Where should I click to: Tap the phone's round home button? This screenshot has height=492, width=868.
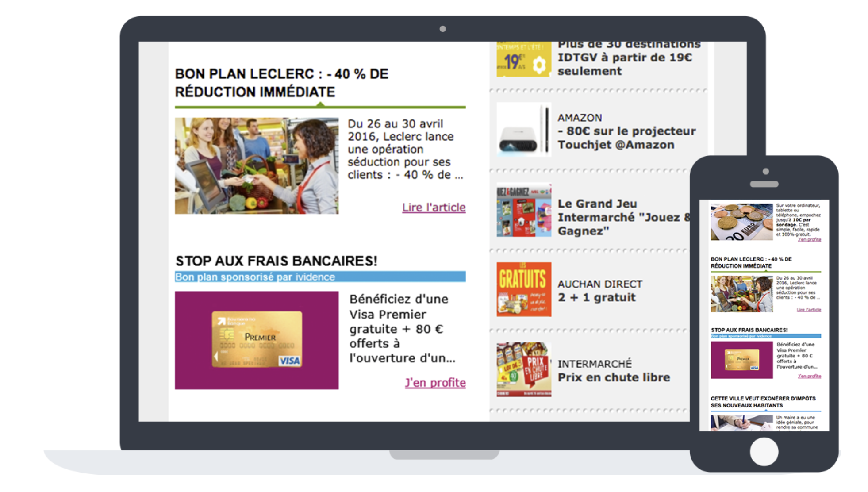tap(764, 452)
